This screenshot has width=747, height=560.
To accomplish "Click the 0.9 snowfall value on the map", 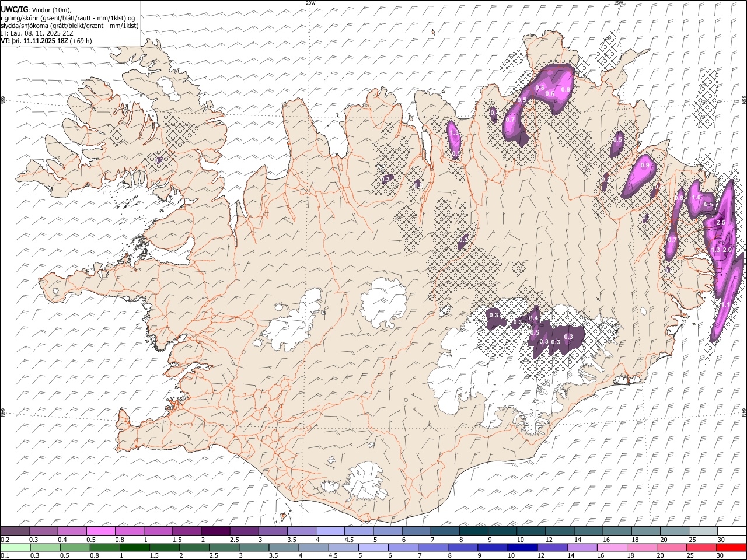I will (645, 166).
